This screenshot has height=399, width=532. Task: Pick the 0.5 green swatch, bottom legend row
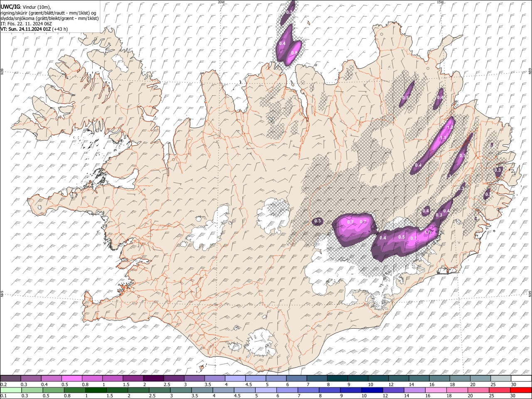(x=54, y=390)
